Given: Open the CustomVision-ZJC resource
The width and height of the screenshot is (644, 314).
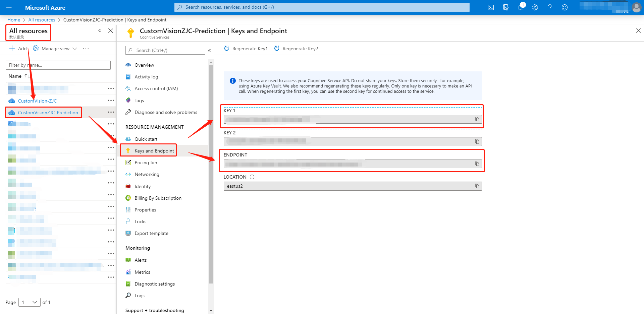Looking at the screenshot, I should tap(37, 101).
